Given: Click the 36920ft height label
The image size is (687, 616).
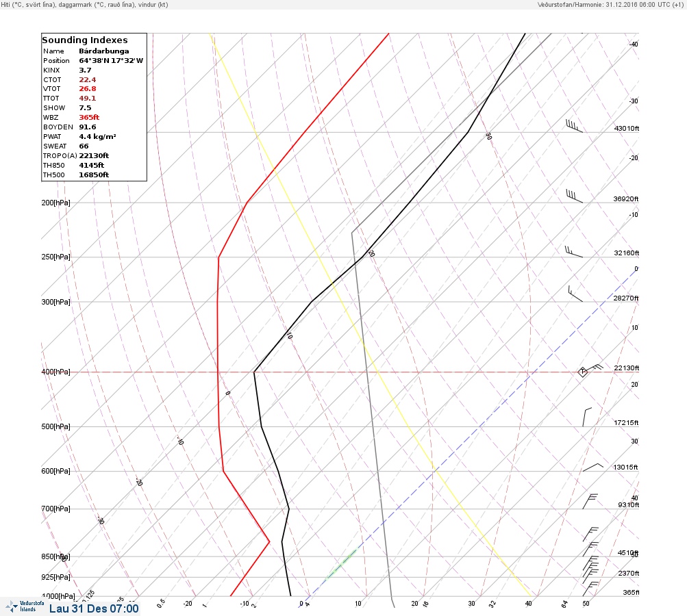Looking at the screenshot, I should pos(625,198).
